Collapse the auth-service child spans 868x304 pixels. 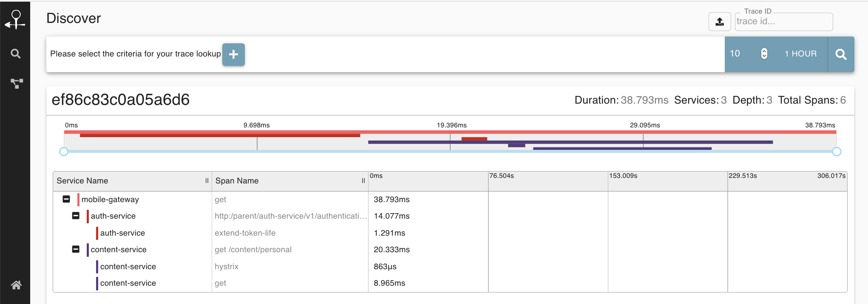(x=76, y=216)
